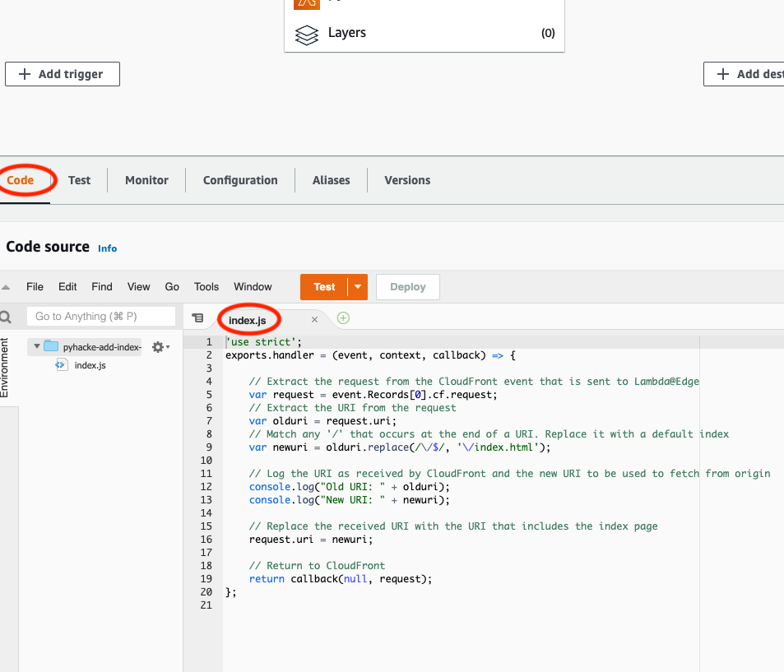Click the green plus new tab icon
This screenshot has height=672, width=784.
point(343,318)
